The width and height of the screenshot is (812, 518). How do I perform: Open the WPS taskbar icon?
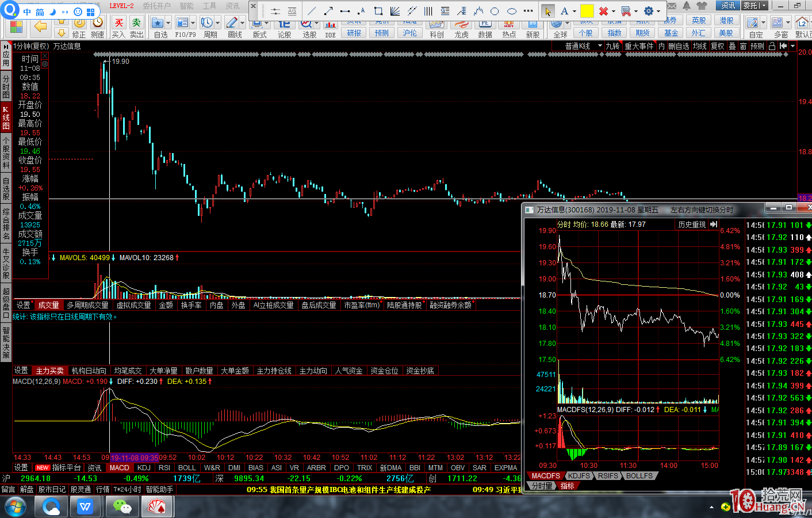point(86,507)
